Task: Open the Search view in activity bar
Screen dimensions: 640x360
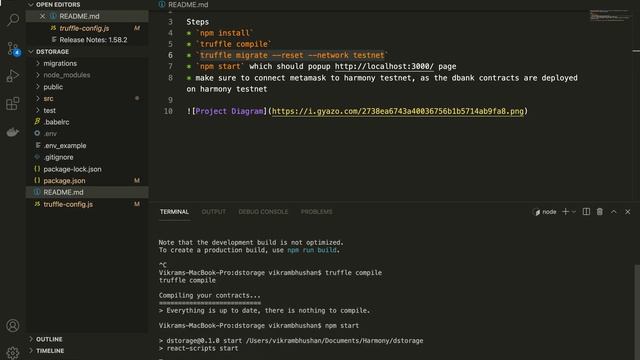Action: tap(13, 20)
